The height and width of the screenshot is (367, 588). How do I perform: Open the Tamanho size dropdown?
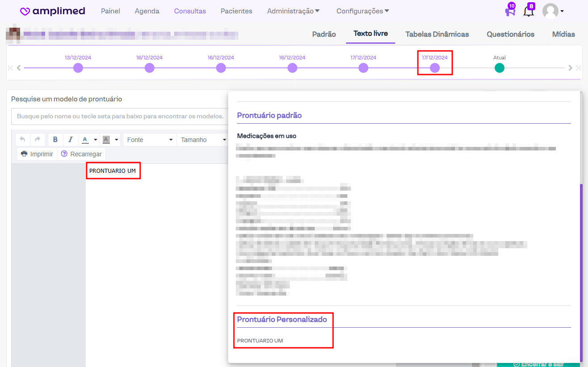[x=203, y=140]
